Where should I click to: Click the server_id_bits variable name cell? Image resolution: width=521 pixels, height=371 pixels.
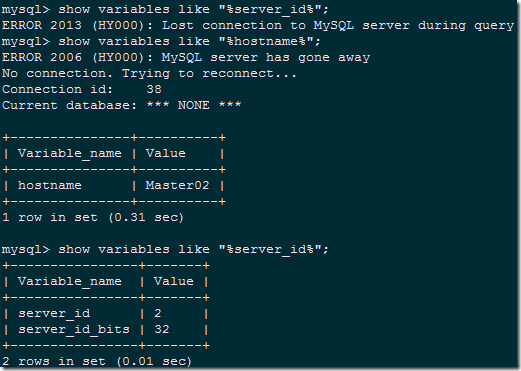point(74,330)
